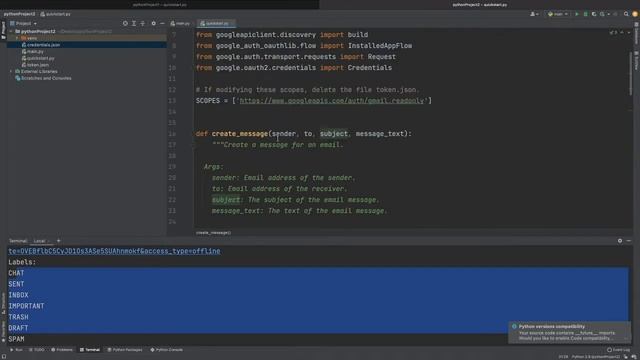
Task: Click the editor's vertical scrollbar
Action: point(631,73)
